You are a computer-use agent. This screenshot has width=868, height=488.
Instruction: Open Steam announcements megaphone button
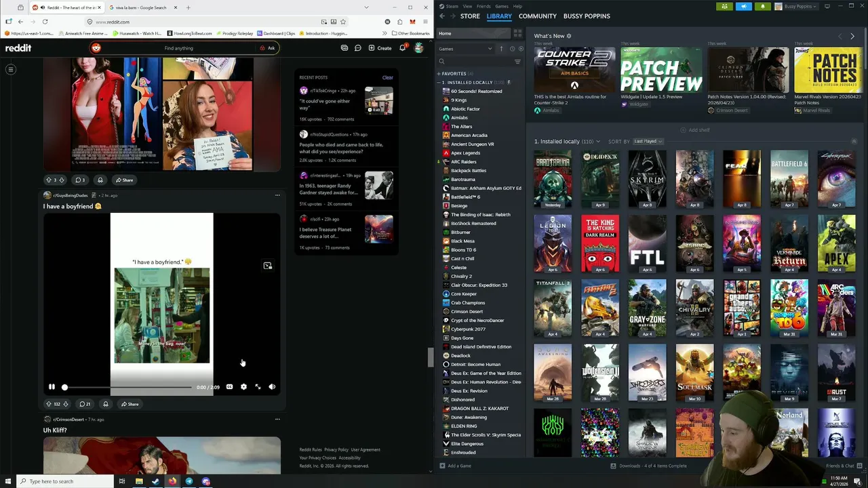743,6
